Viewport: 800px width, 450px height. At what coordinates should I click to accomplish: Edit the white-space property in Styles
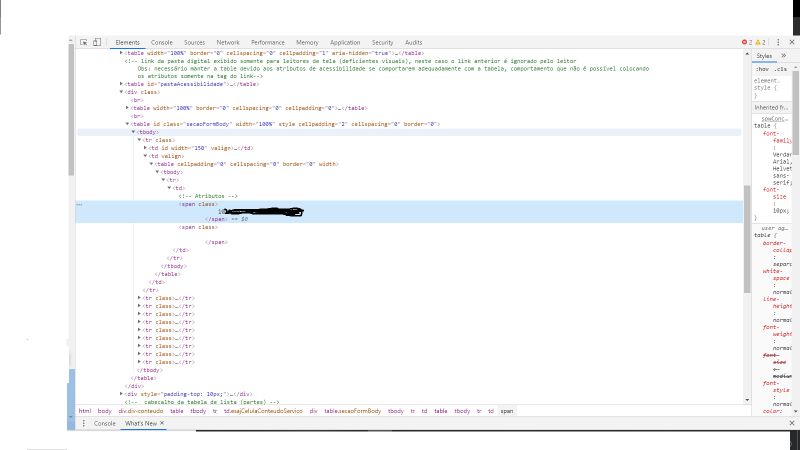(776, 274)
